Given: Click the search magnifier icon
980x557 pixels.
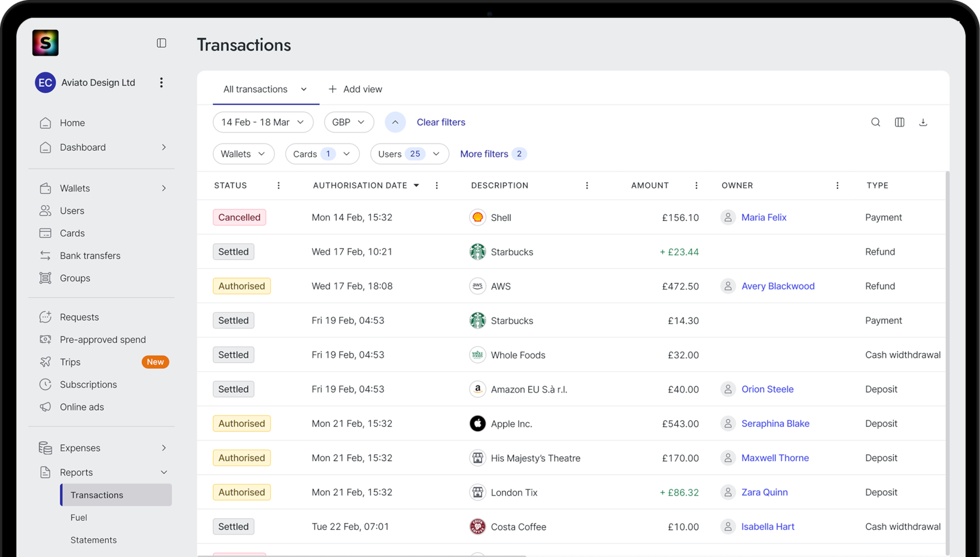Looking at the screenshot, I should (875, 122).
